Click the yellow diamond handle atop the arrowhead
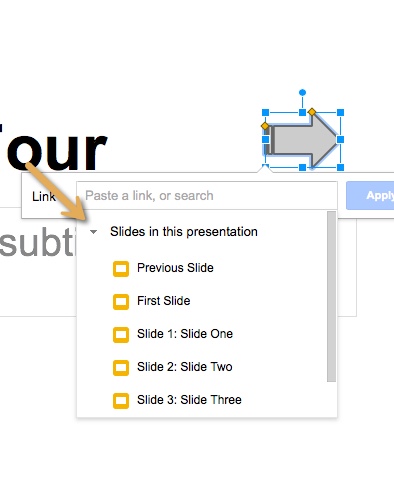This screenshot has width=394, height=480. tap(312, 112)
